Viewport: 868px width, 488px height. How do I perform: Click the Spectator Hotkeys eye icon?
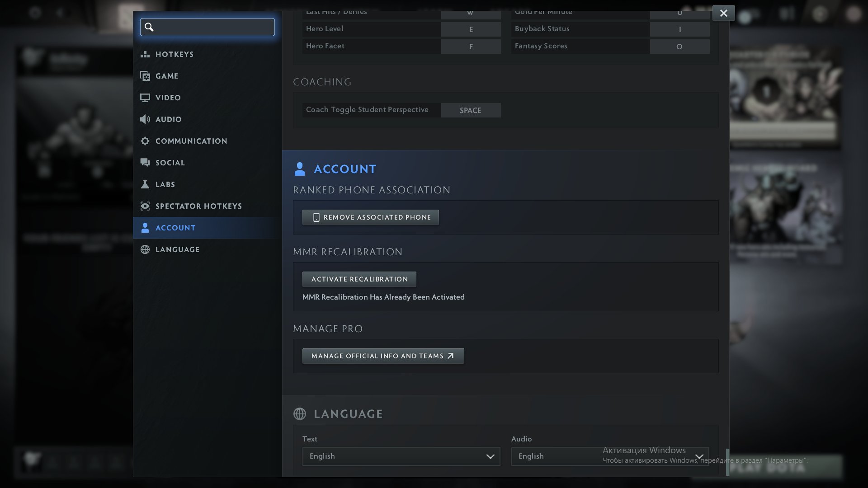pos(145,206)
